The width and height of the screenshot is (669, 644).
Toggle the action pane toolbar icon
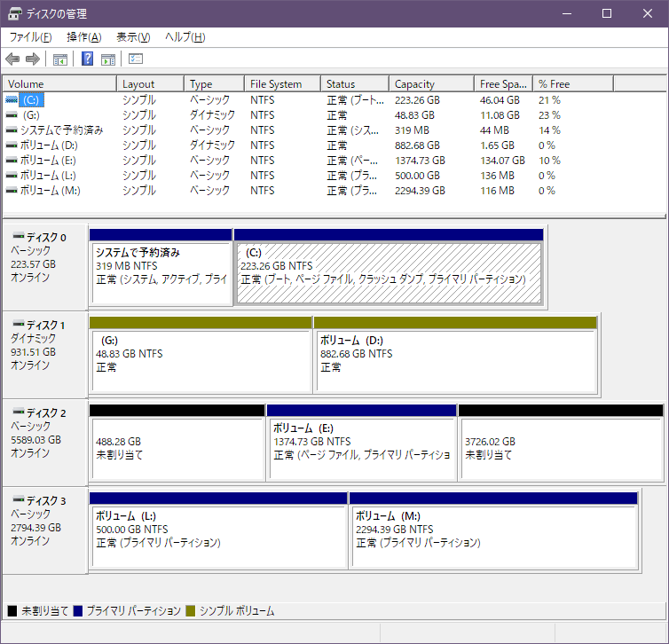[x=108, y=59]
